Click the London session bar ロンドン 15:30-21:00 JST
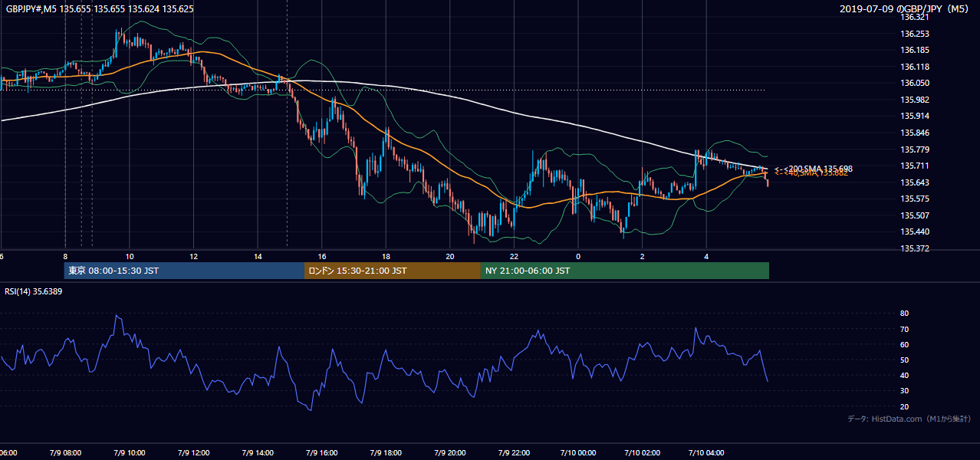The height and width of the screenshot is (460, 980). tap(393, 271)
